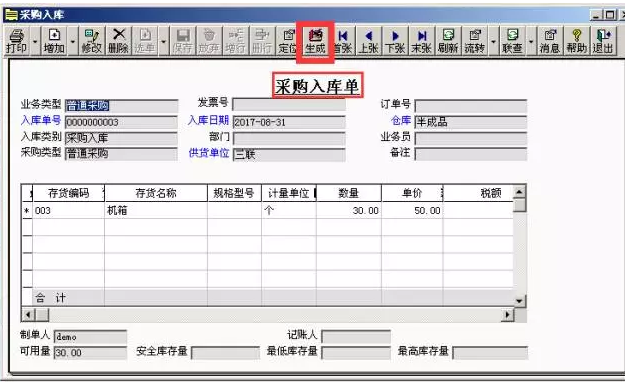This screenshot has width=625, height=382.
Task: Click the 删除 delete icon
Action: pyautogui.click(x=118, y=41)
